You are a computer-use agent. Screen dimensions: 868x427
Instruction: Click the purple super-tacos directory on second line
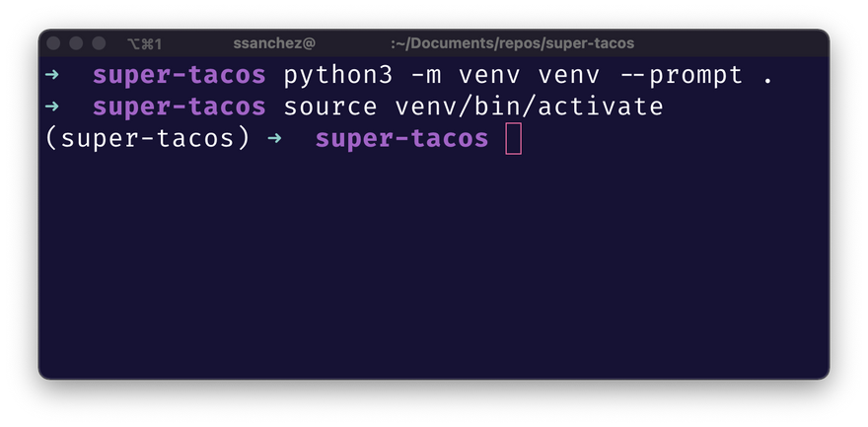click(180, 107)
